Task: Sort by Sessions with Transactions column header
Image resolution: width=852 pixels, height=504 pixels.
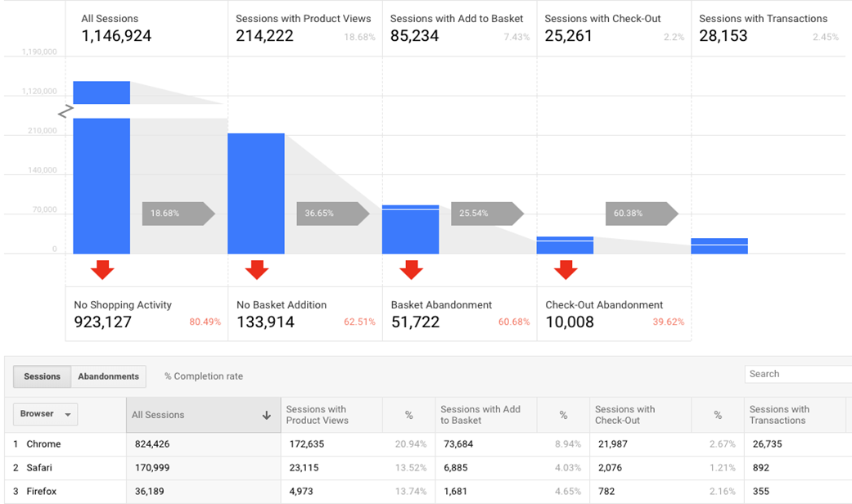Action: pos(795,415)
